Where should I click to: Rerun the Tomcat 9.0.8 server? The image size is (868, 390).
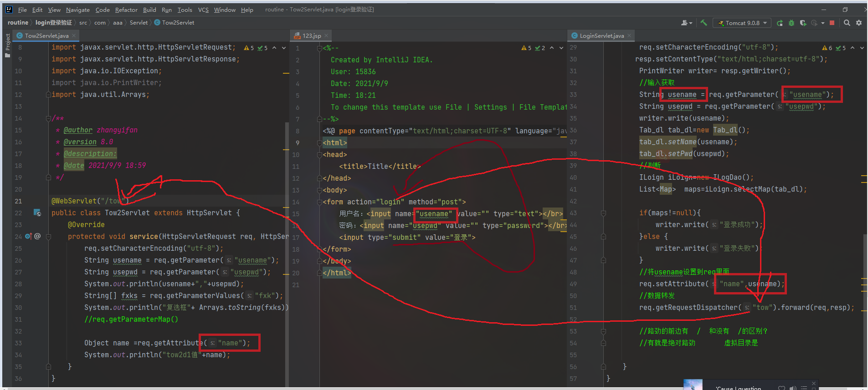(x=780, y=23)
